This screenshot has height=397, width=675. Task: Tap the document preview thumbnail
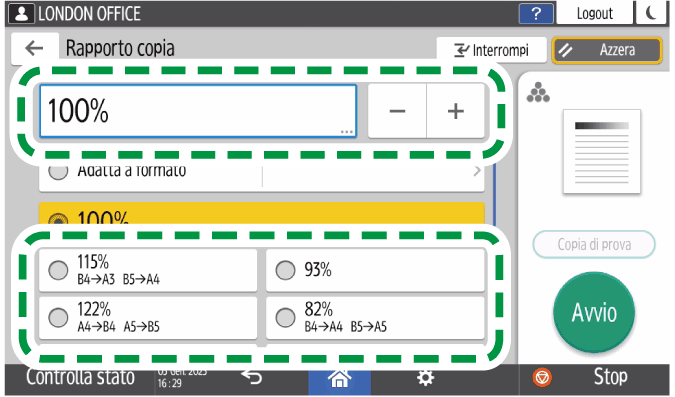[602, 152]
